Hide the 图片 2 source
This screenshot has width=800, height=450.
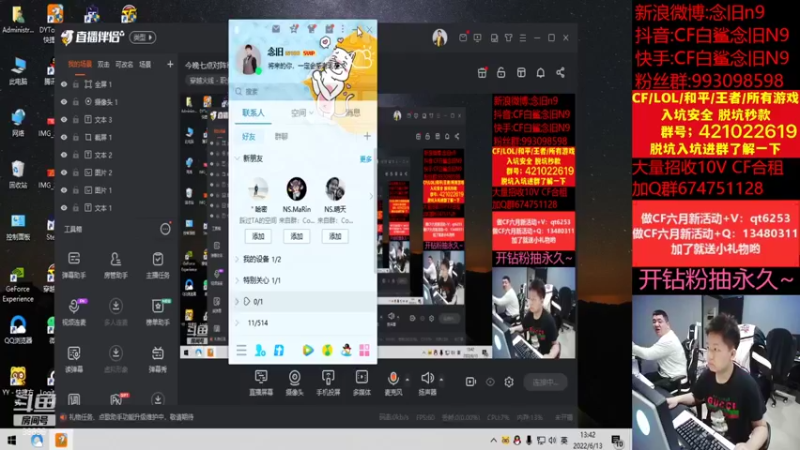[64, 172]
